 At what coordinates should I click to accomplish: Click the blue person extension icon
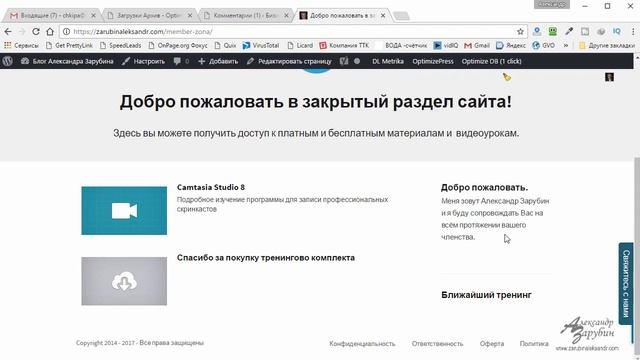537,31
